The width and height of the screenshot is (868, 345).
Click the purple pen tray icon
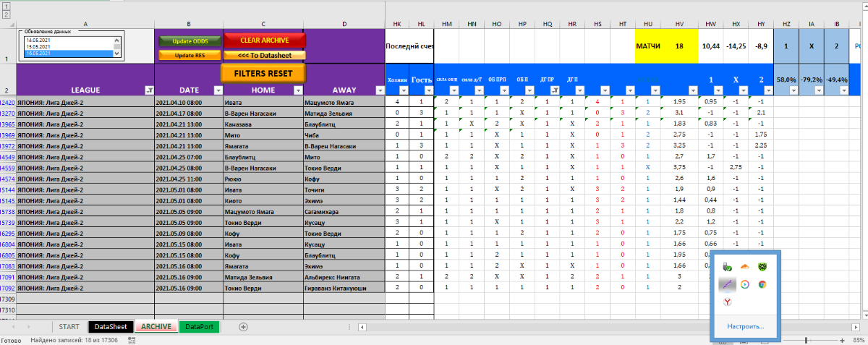pos(727,284)
